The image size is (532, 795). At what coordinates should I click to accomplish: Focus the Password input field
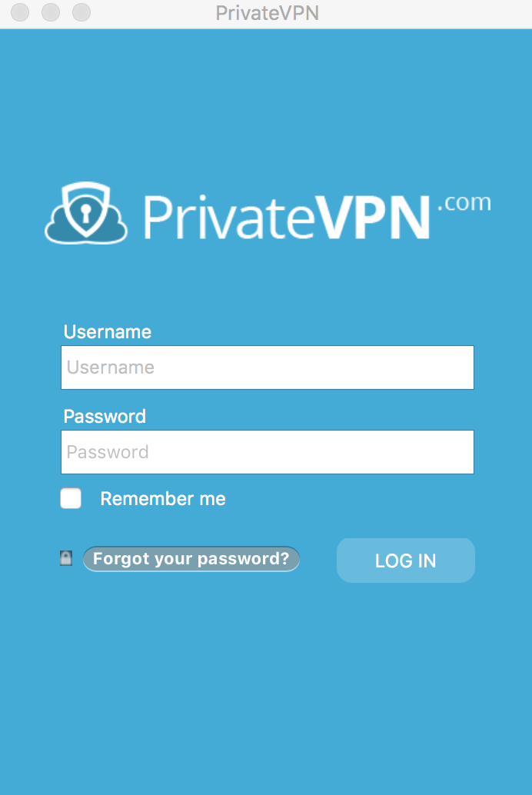268,452
